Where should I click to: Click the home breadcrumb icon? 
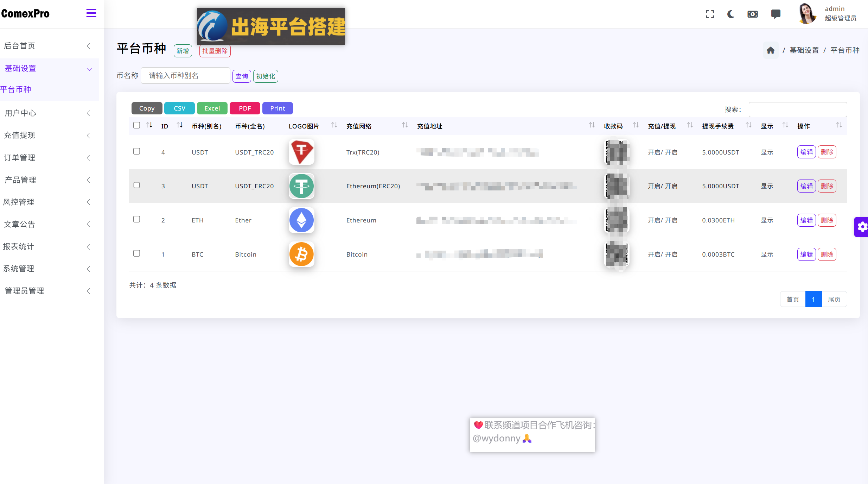point(771,50)
